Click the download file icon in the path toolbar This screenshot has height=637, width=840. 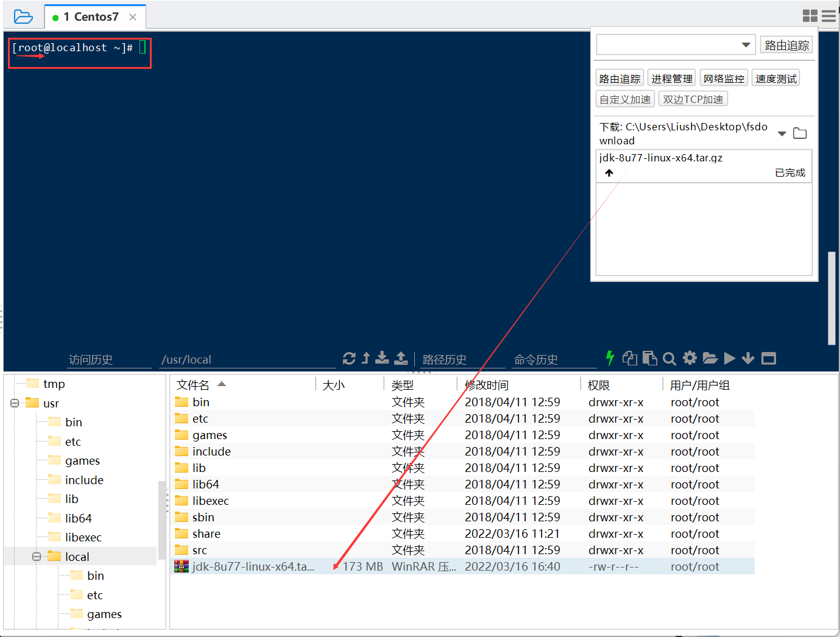(382, 358)
